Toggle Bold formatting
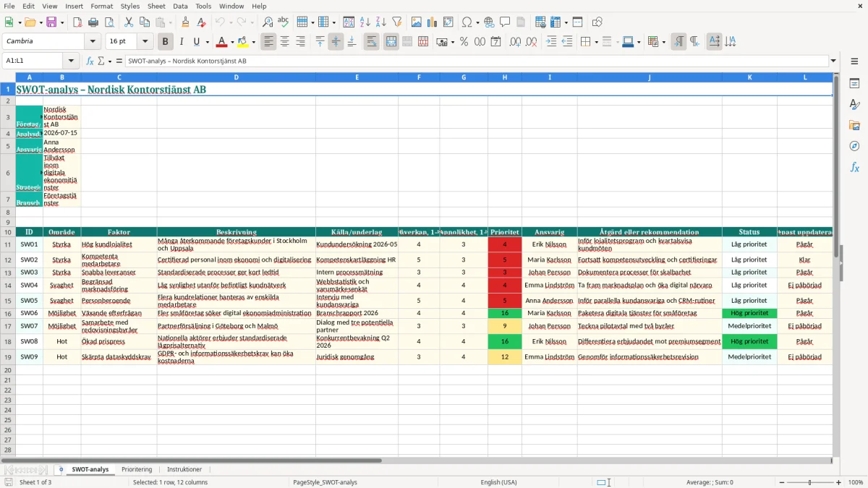 [165, 42]
